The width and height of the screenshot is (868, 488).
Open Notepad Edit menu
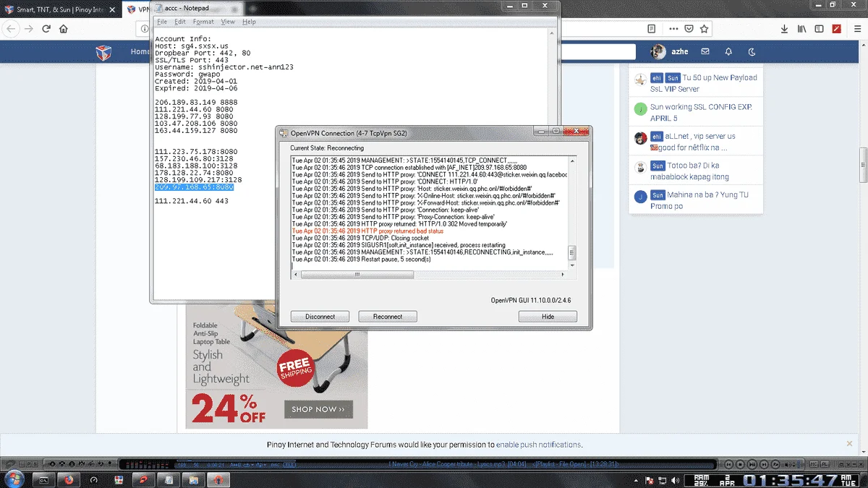[x=180, y=22]
